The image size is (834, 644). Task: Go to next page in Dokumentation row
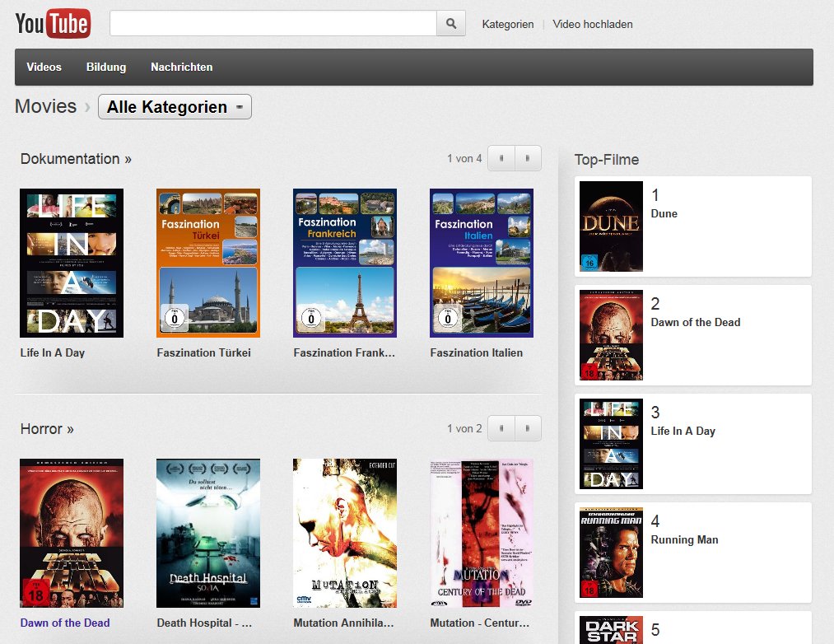point(528,158)
